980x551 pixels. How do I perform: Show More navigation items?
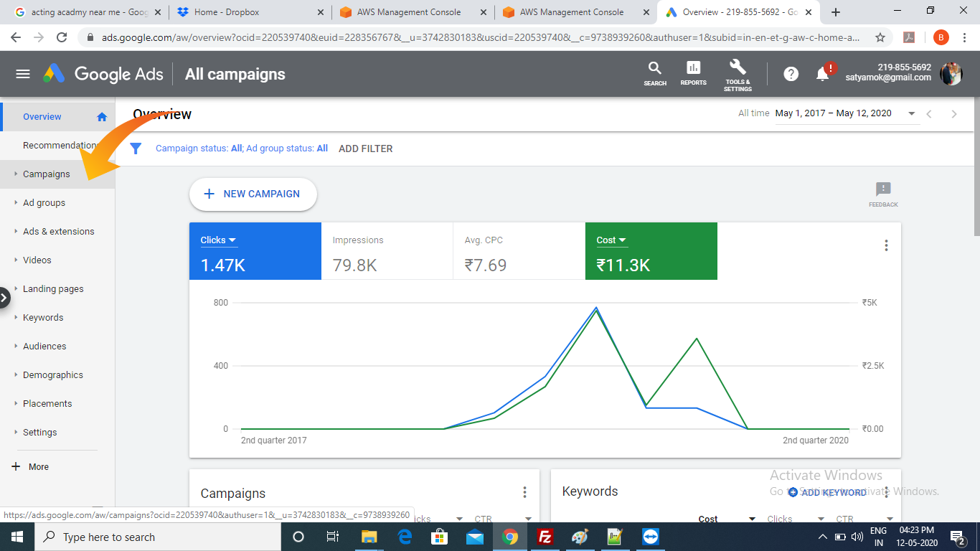click(x=31, y=466)
